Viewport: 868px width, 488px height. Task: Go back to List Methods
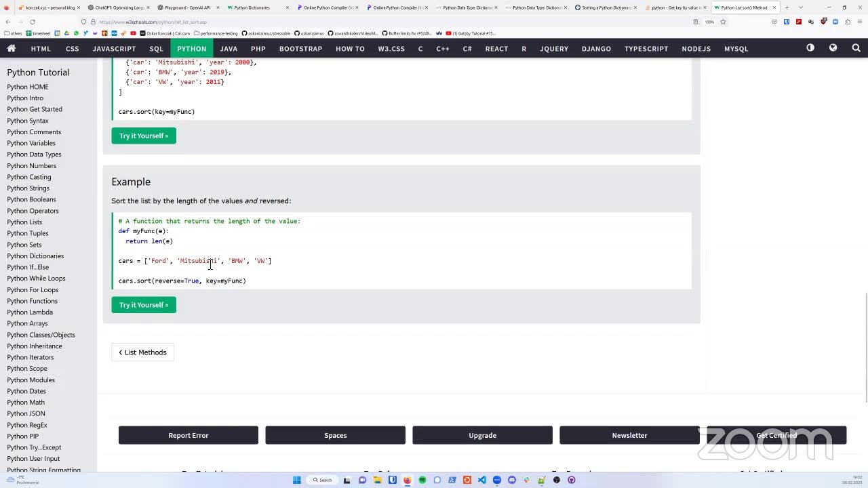[142, 352]
